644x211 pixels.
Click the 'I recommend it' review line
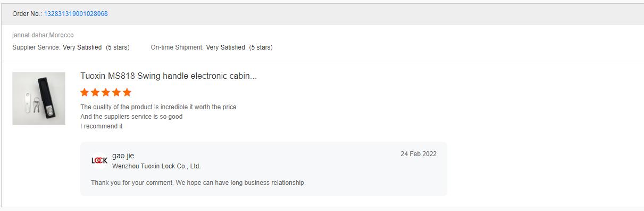[x=102, y=126]
